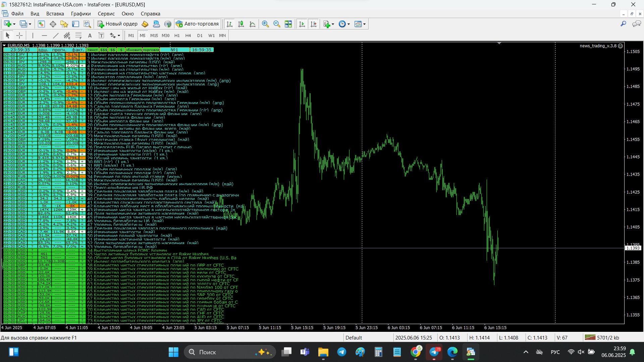
Task: Open Telegram from the taskbar
Action: [341, 352]
